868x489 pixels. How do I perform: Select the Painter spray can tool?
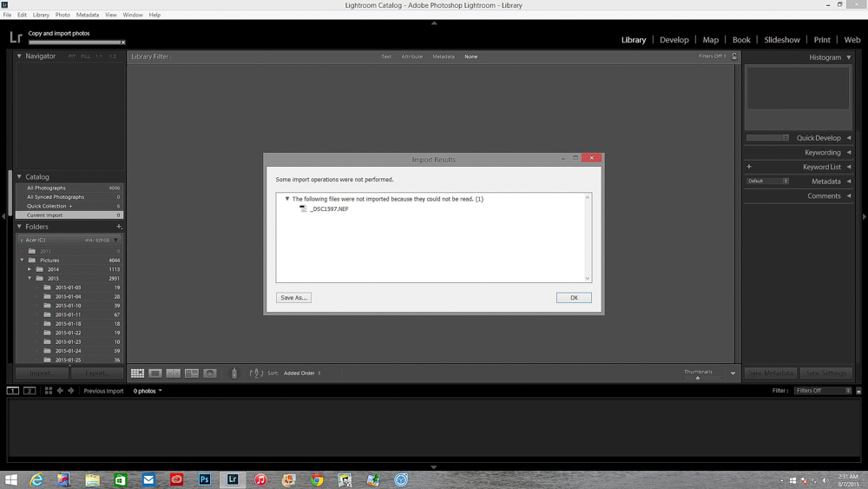click(233, 373)
